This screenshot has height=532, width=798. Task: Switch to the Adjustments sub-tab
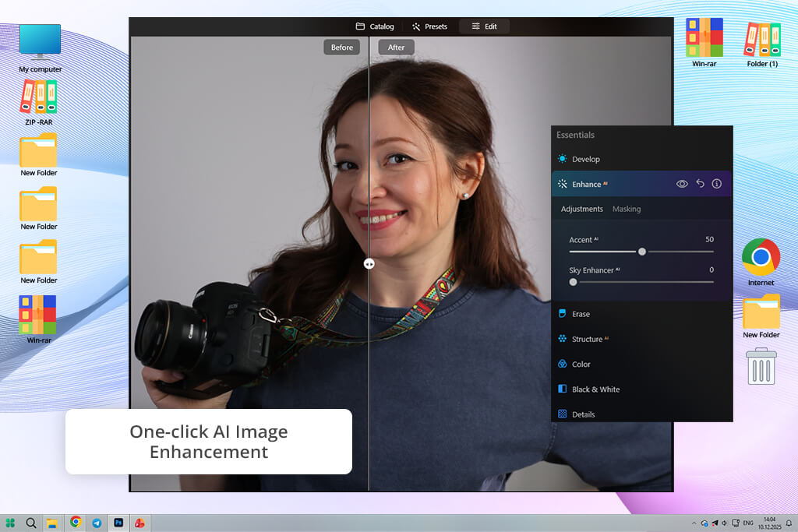[x=581, y=209]
